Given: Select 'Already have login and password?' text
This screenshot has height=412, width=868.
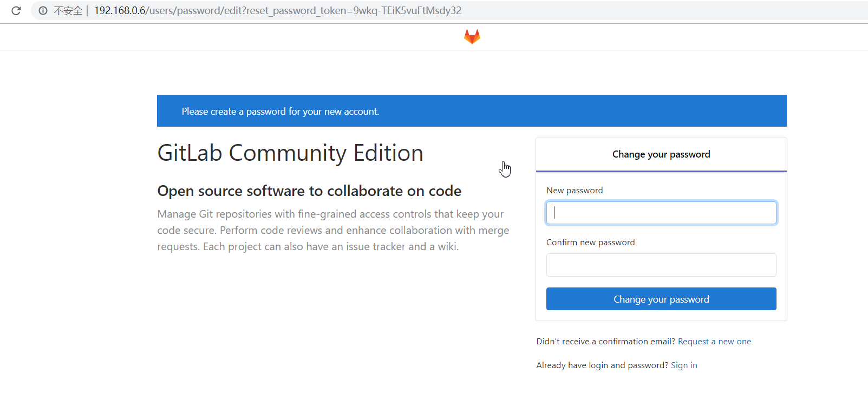Looking at the screenshot, I should tap(602, 365).
